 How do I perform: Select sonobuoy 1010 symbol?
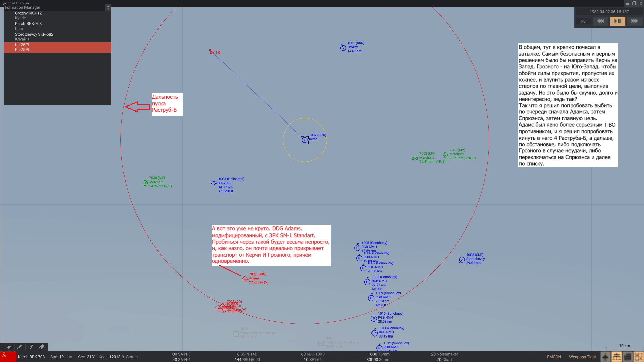(374, 318)
